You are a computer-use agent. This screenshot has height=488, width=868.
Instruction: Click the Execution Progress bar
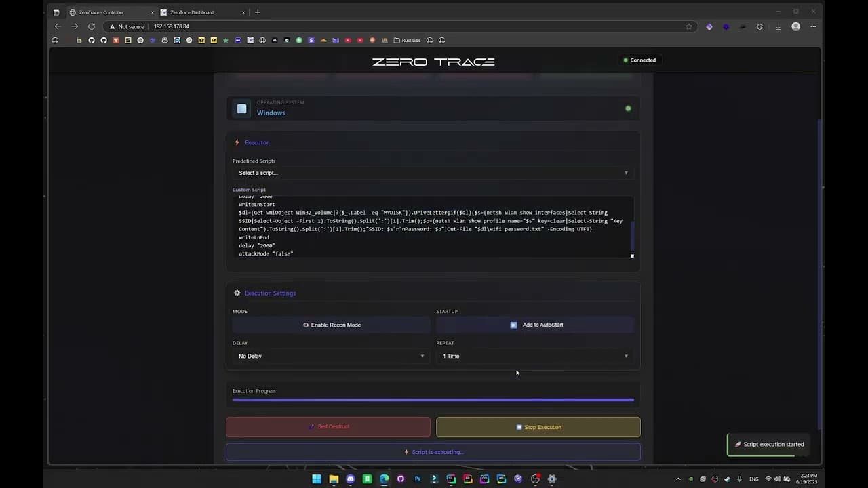[433, 399]
